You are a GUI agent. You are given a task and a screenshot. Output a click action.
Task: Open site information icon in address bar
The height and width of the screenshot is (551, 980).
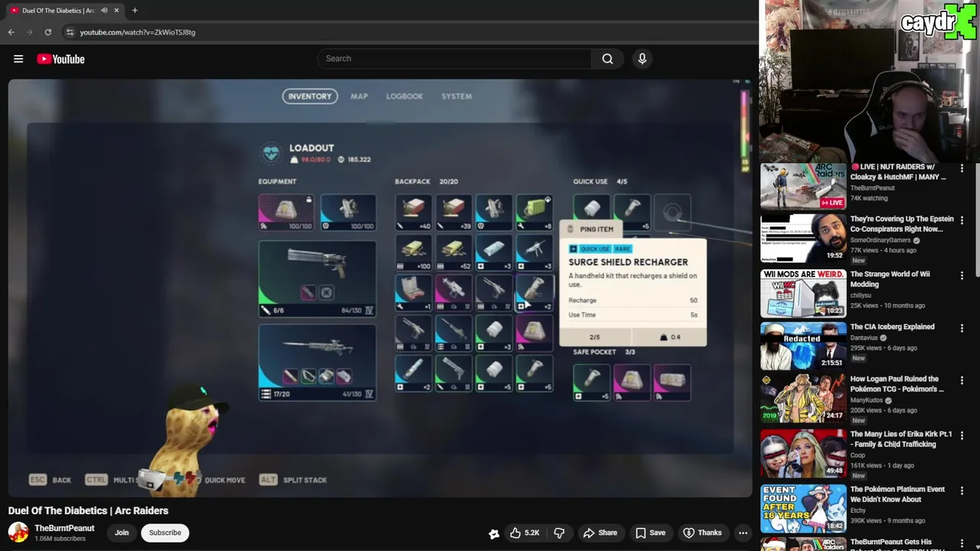(70, 32)
